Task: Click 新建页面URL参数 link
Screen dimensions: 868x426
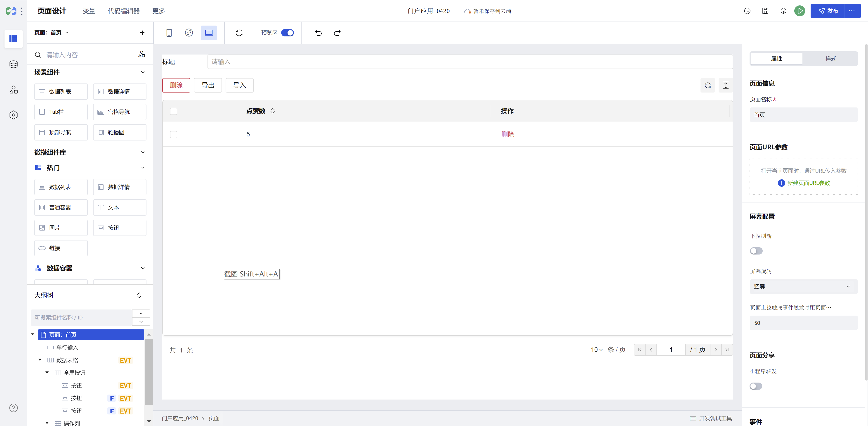Action: [x=804, y=183]
